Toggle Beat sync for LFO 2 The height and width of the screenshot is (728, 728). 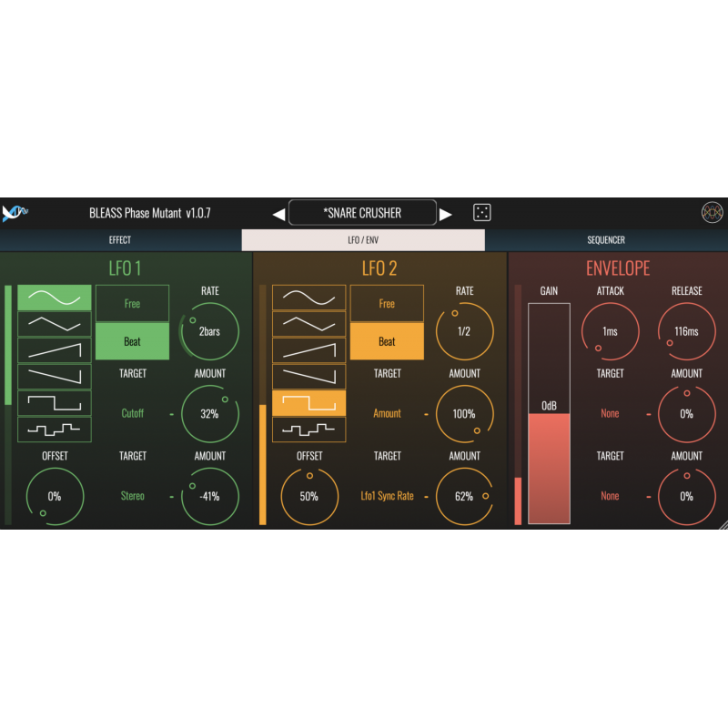tap(387, 341)
